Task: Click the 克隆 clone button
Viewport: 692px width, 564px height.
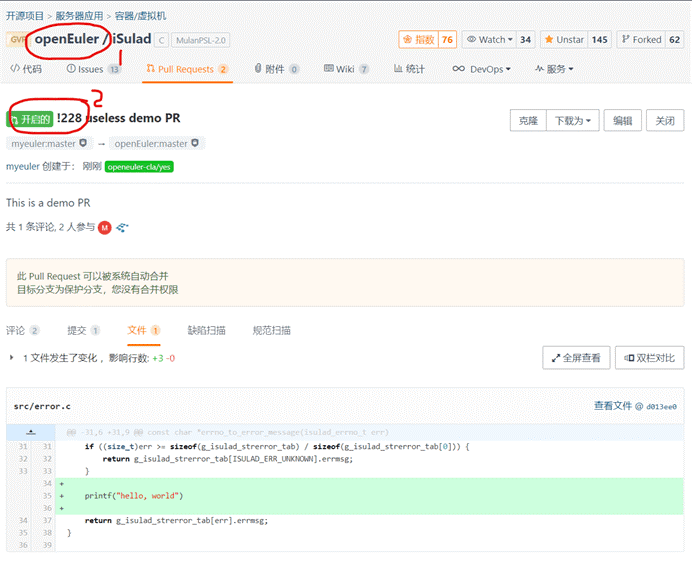Action: coord(526,120)
